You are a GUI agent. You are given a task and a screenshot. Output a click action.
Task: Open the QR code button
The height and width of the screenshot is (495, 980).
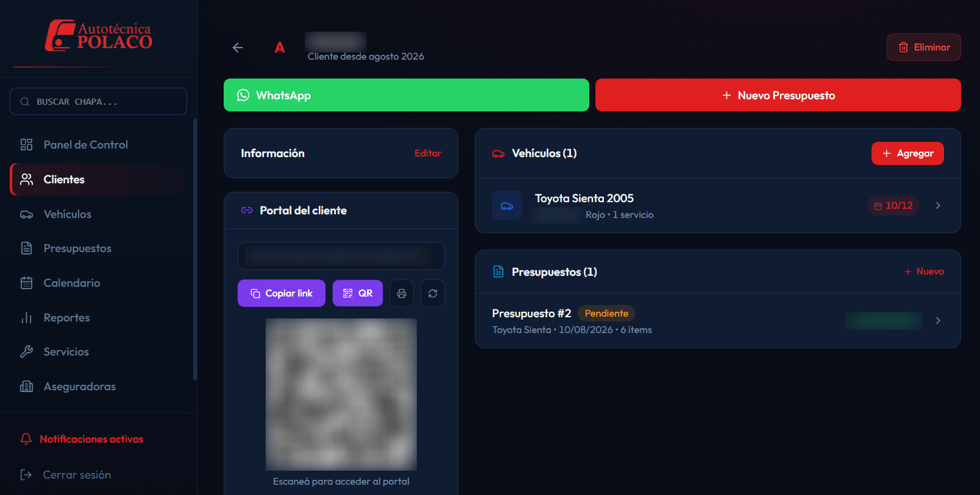coord(358,293)
